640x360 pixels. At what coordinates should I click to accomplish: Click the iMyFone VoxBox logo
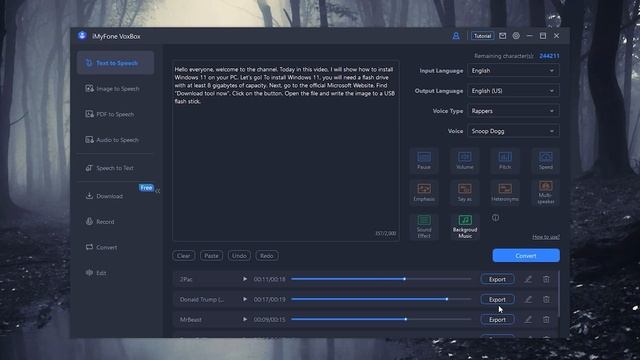point(82,36)
